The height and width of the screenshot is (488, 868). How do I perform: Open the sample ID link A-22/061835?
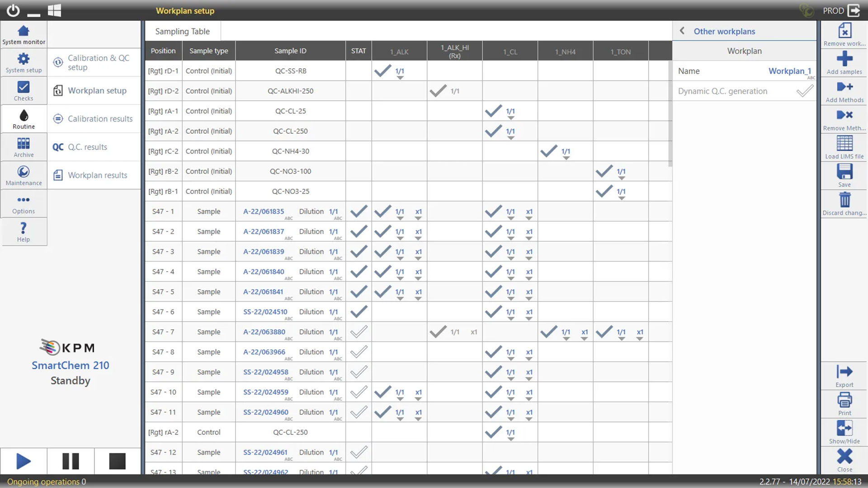264,211
